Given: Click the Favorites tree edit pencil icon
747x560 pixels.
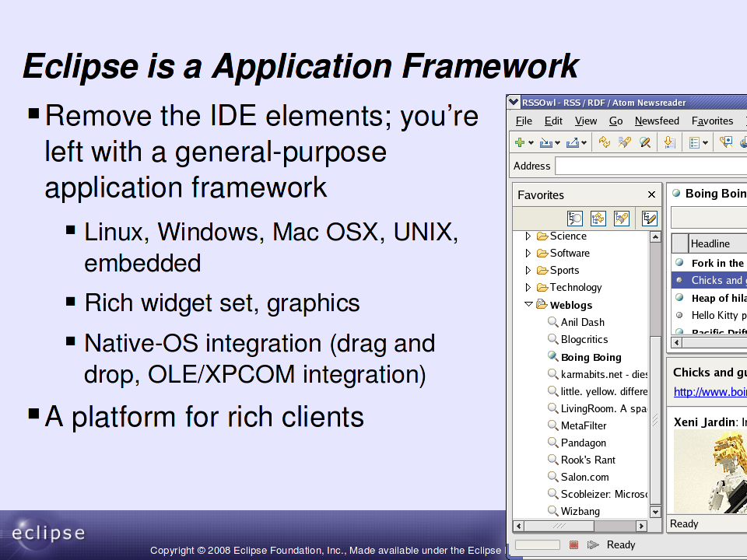Looking at the screenshot, I should (x=649, y=218).
